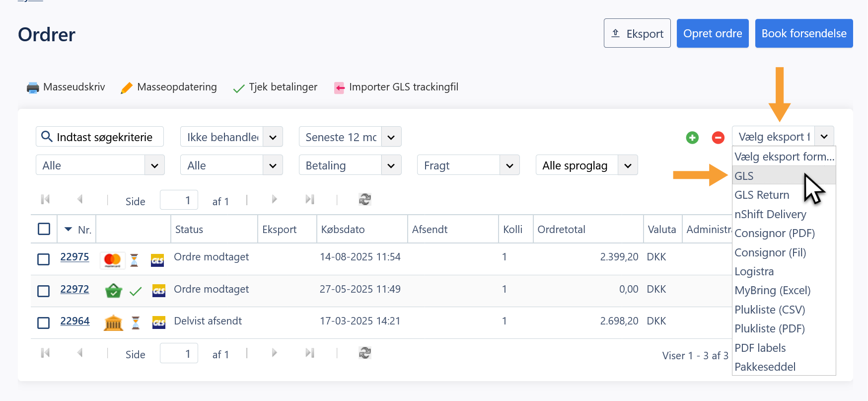The image size is (868, 401).
Task: Click the Masseopdatering pencil icon
Action: point(127,88)
